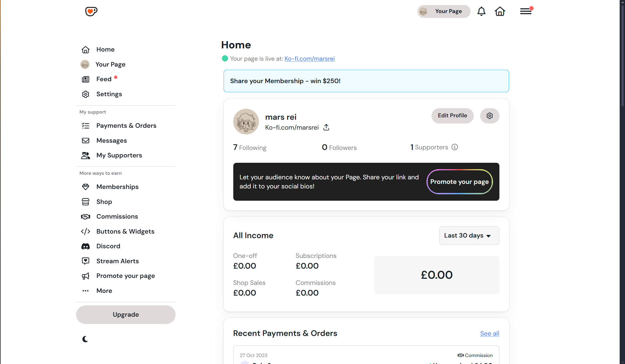
Task: Open Stream Alerts in sidebar
Action: [118, 261]
